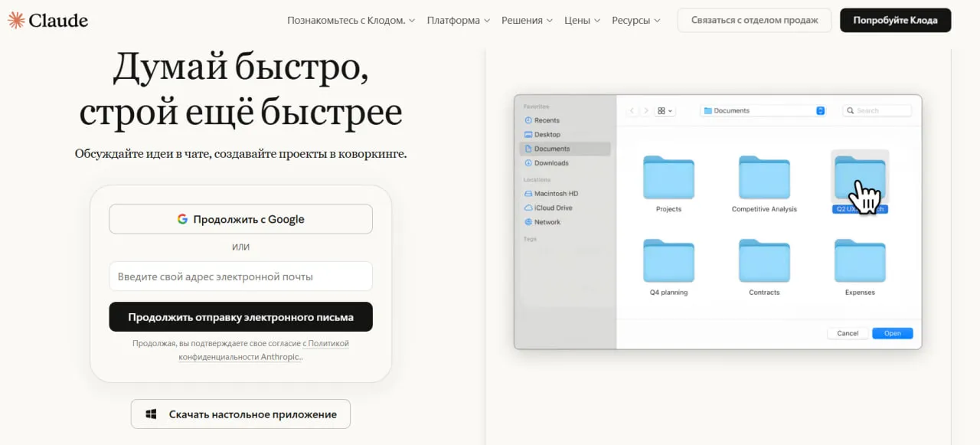Continue with Google sign-in
The height and width of the screenshot is (445, 980).
(x=240, y=219)
